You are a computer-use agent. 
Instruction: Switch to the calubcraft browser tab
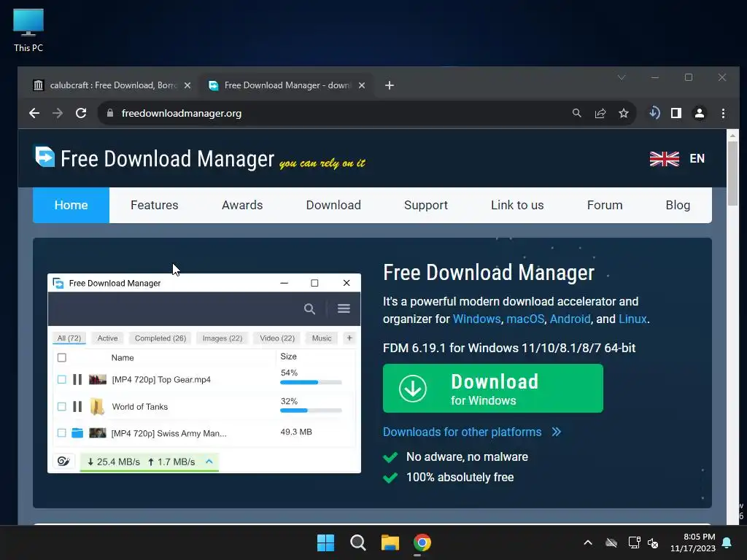[112, 85]
